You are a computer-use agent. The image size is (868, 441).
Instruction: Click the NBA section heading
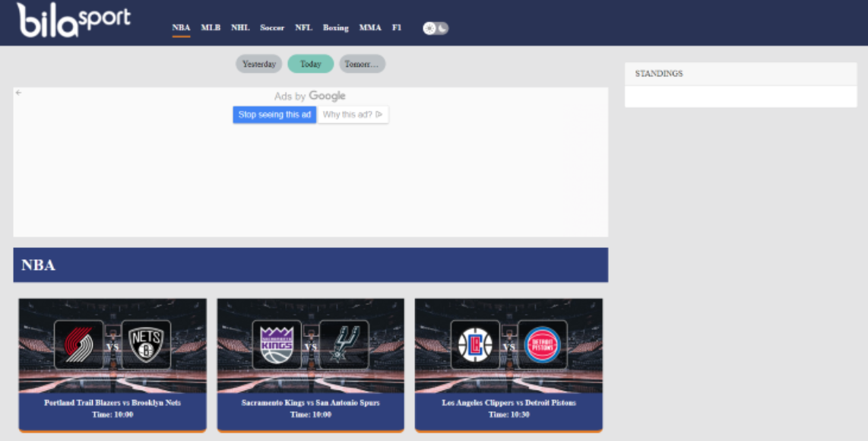(x=38, y=265)
